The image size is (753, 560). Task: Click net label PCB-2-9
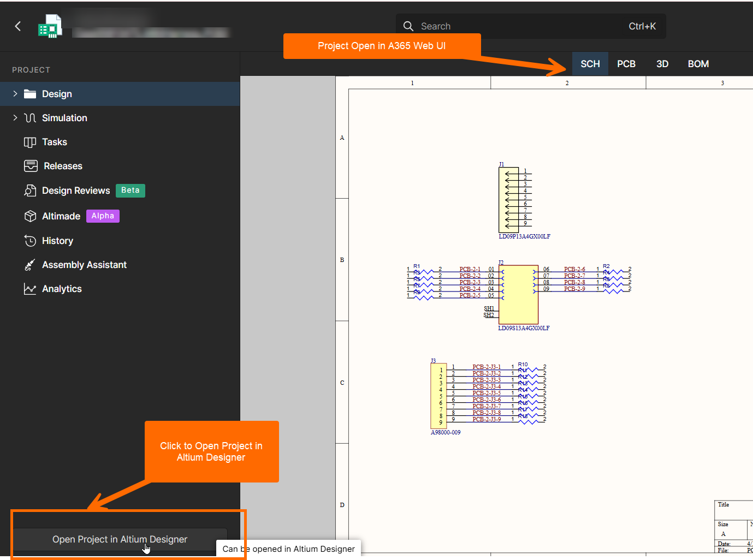tap(574, 289)
